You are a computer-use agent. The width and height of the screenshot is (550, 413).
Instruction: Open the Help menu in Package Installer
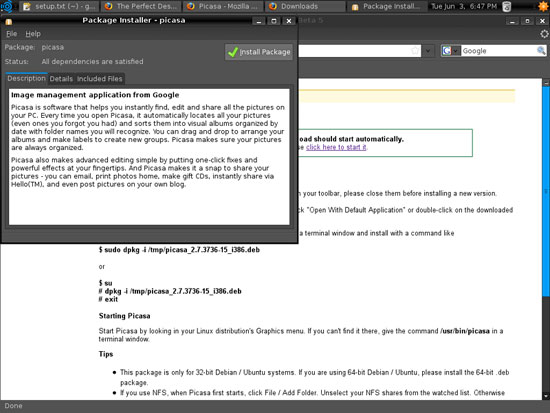tap(33, 34)
